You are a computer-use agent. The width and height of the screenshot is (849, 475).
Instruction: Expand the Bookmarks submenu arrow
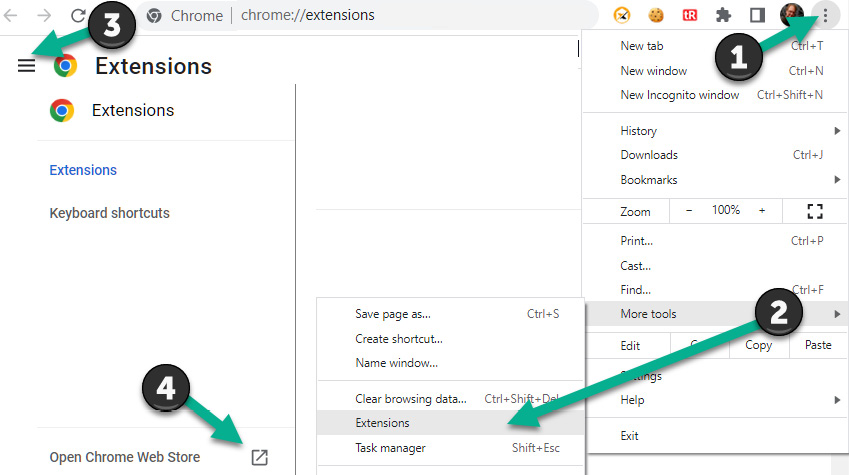(x=837, y=179)
